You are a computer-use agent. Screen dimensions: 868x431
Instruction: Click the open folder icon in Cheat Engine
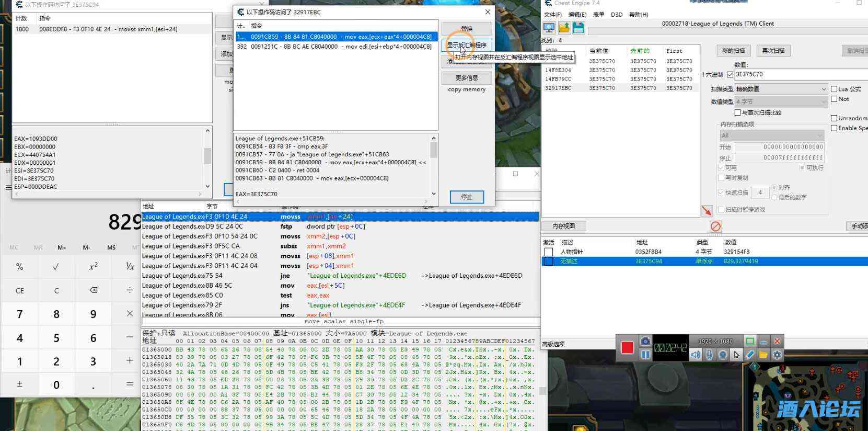tap(564, 28)
